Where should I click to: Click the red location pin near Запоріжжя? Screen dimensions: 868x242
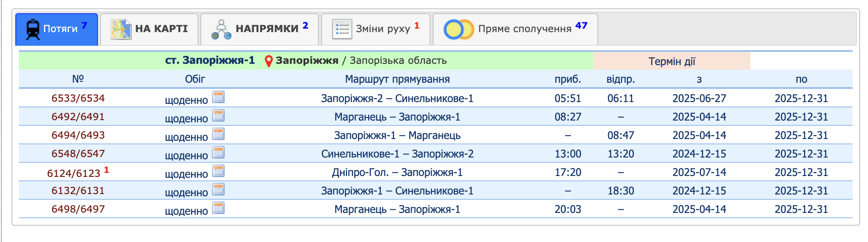[x=269, y=61]
